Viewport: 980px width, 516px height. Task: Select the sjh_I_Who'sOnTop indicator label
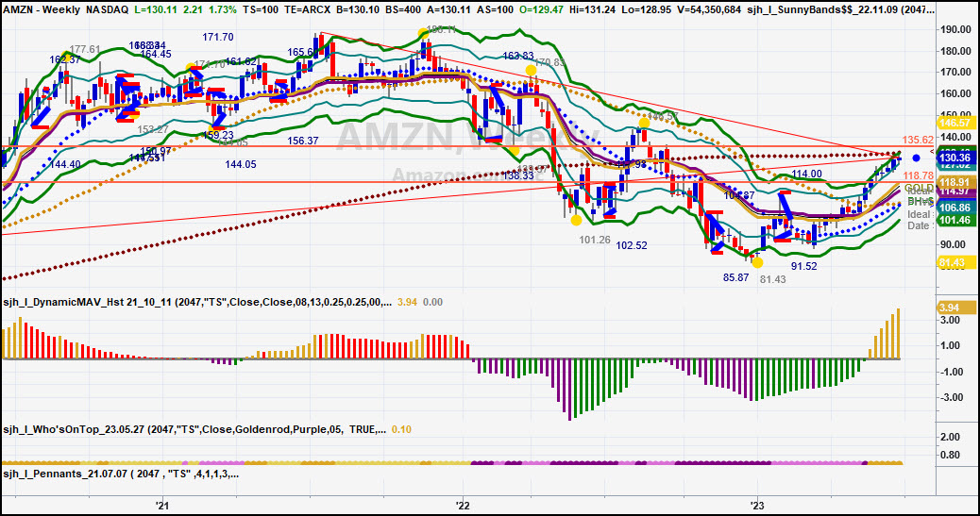[194, 430]
